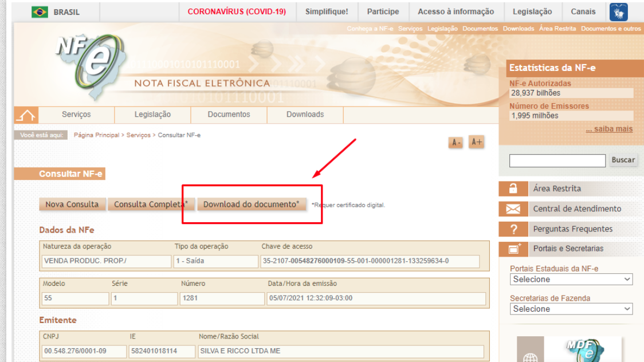Open the MDF-e banner thumbnail

pyautogui.click(x=570, y=349)
